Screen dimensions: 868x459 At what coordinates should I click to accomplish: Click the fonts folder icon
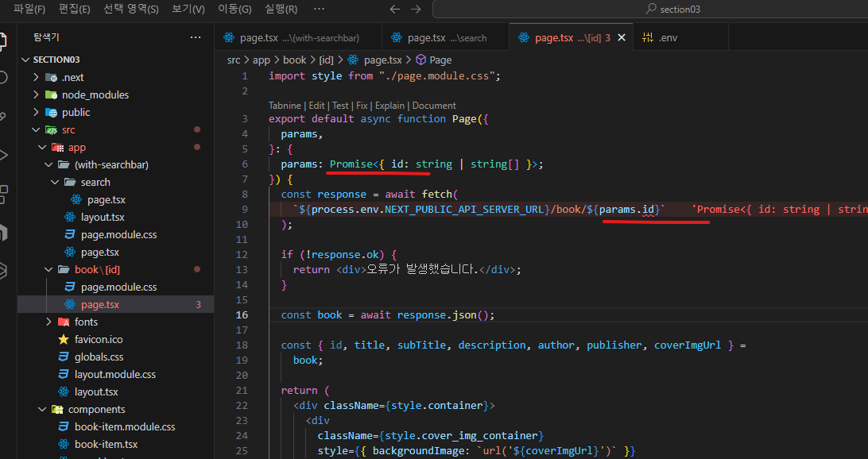click(x=64, y=322)
